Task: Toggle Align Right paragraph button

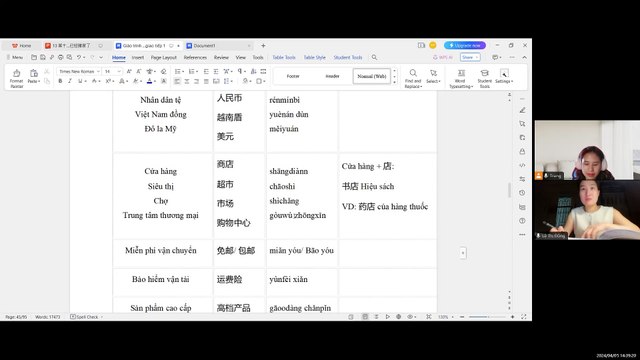Action: (x=197, y=81)
